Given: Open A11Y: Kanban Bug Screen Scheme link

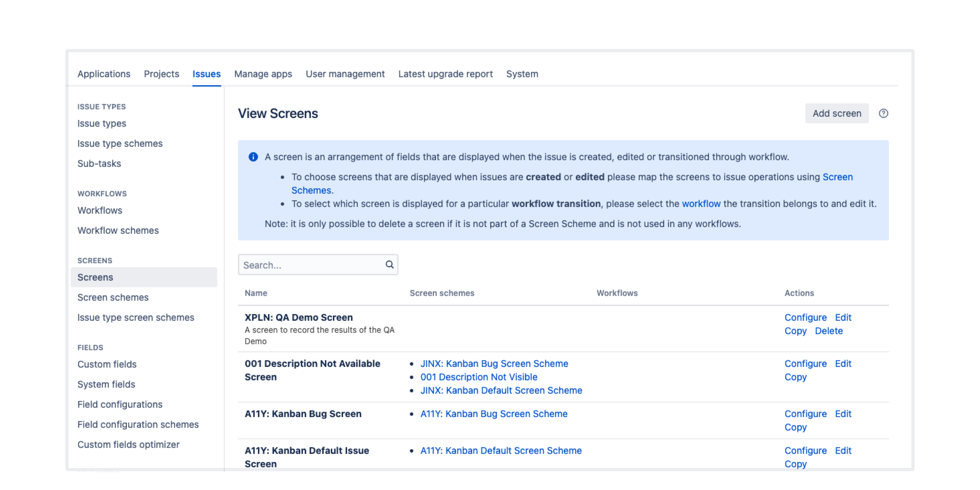Looking at the screenshot, I should click(494, 414).
